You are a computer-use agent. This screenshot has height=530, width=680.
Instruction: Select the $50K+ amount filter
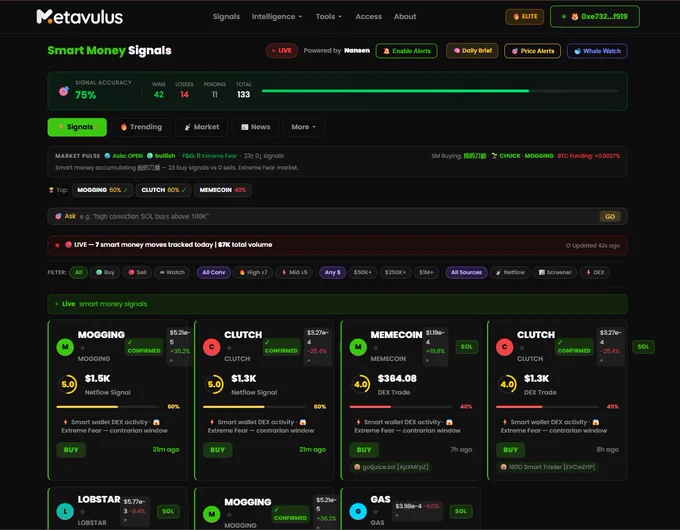(x=363, y=272)
